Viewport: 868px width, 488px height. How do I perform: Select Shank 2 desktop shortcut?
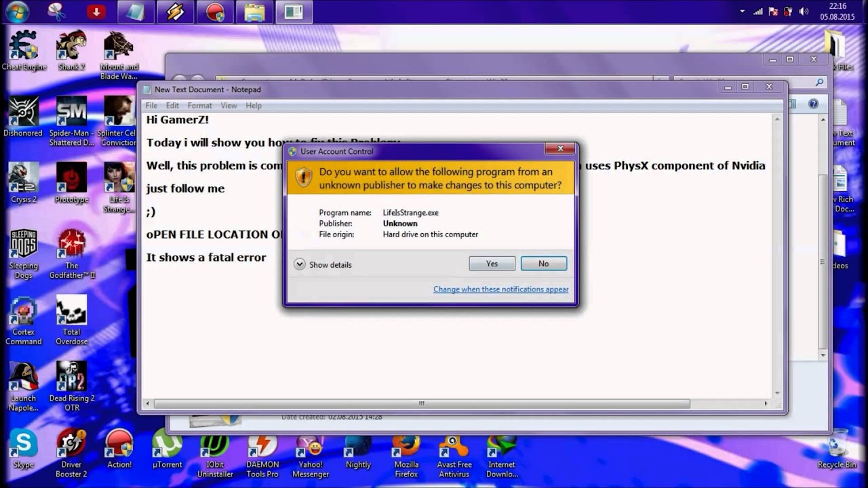tap(71, 50)
